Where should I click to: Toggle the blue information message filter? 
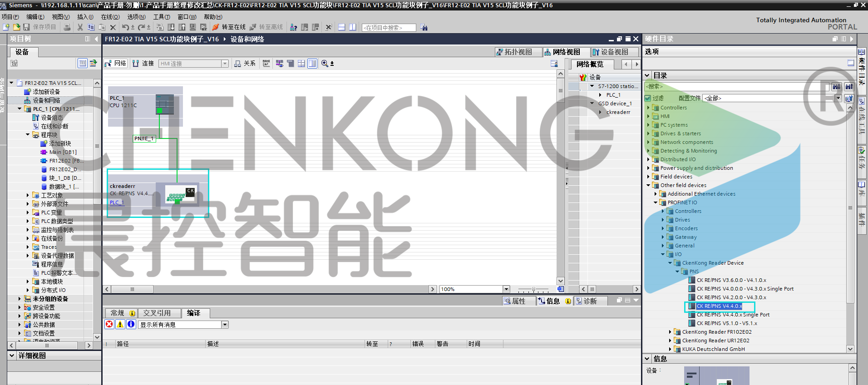(131, 324)
